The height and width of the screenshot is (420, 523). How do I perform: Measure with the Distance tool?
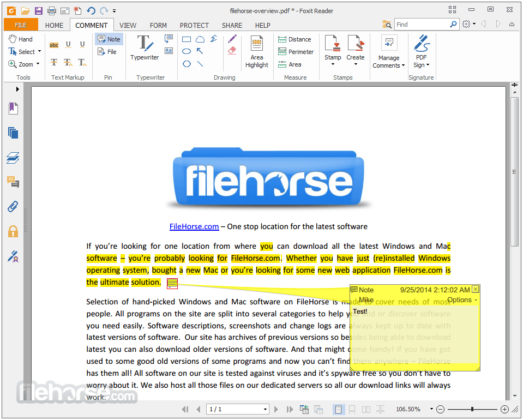[x=294, y=39]
